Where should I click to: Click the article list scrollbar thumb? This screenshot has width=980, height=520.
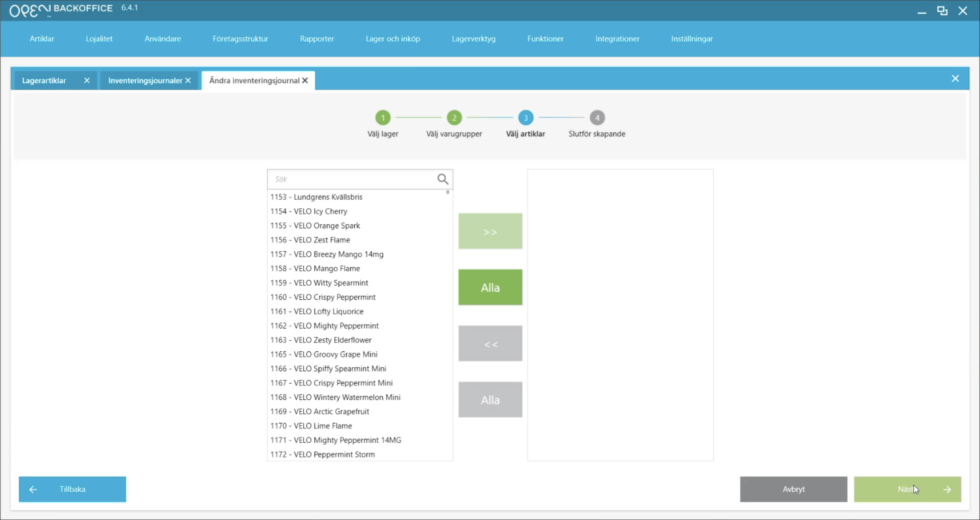pyautogui.click(x=447, y=192)
